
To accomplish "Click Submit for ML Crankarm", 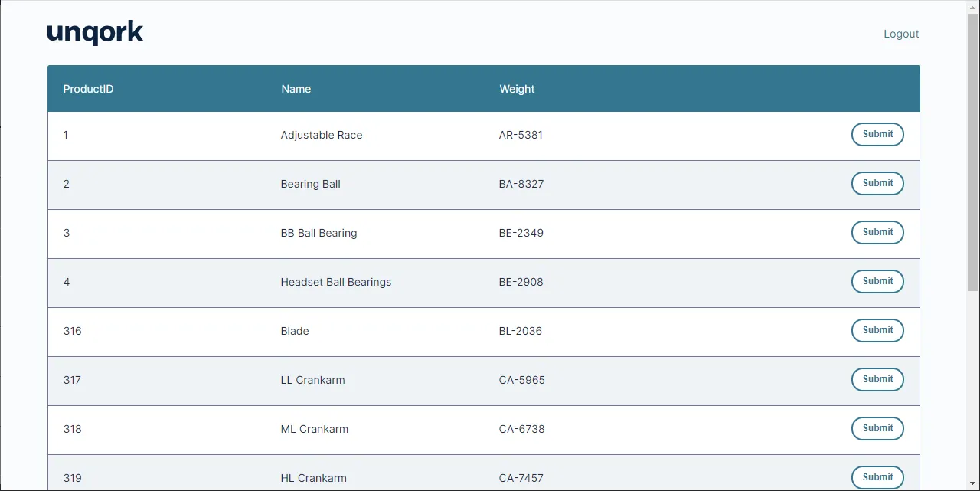I will click(877, 428).
